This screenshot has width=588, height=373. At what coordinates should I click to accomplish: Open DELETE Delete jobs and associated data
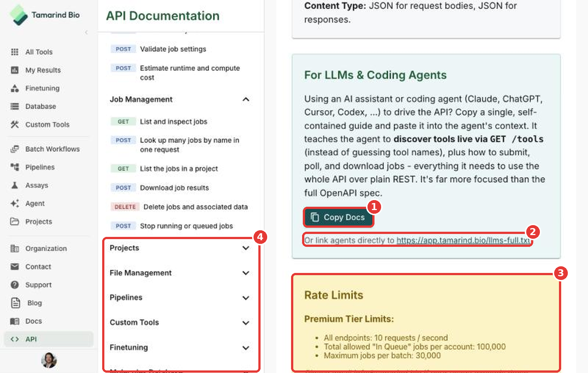pyautogui.click(x=180, y=207)
